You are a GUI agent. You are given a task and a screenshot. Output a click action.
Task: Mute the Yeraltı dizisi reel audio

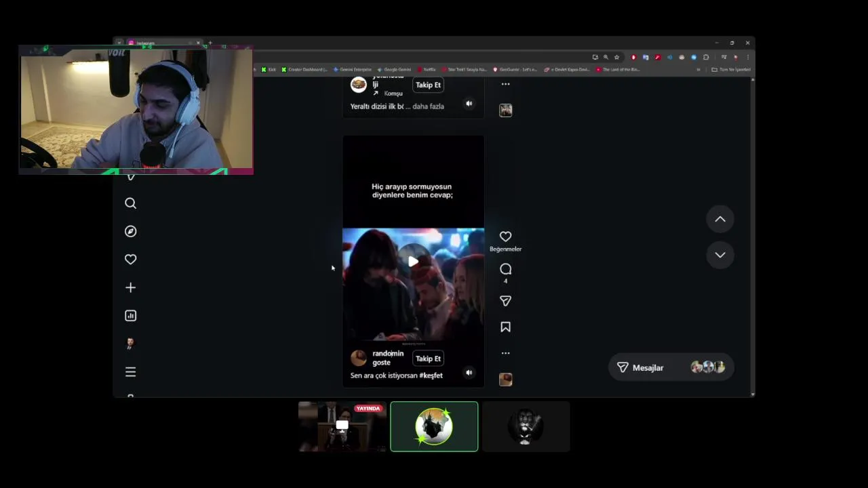[469, 103]
